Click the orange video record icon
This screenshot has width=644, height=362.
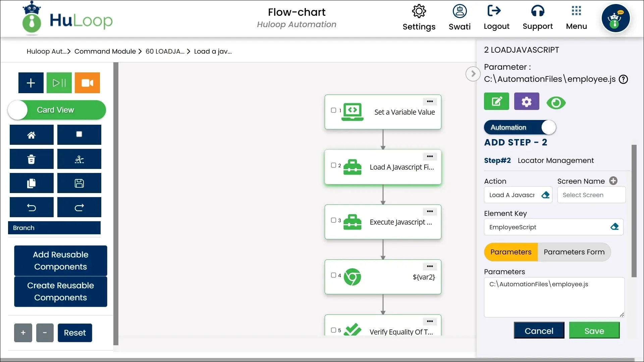(87, 83)
